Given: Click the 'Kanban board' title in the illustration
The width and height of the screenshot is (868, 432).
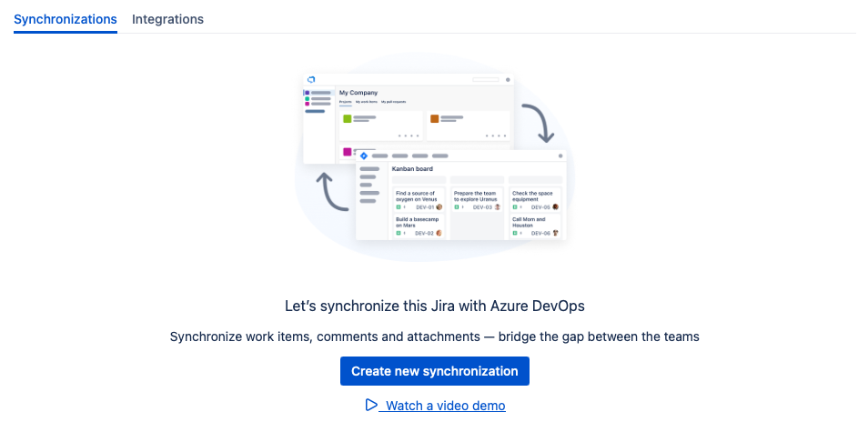Looking at the screenshot, I should (412, 169).
